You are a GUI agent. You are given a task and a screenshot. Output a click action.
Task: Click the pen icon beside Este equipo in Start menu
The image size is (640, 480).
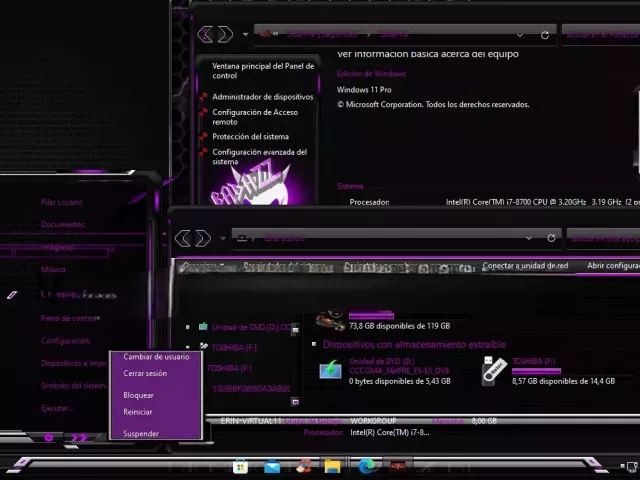12,295
